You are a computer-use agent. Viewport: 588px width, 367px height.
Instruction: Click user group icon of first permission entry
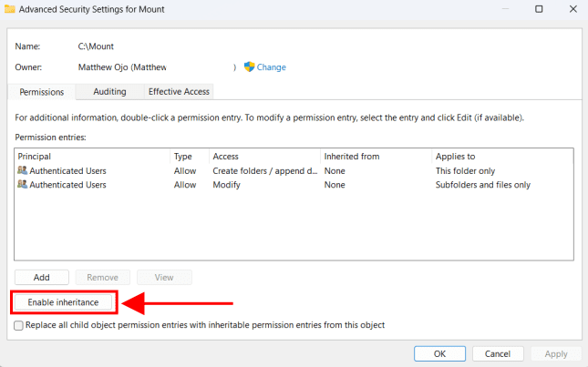(x=22, y=170)
